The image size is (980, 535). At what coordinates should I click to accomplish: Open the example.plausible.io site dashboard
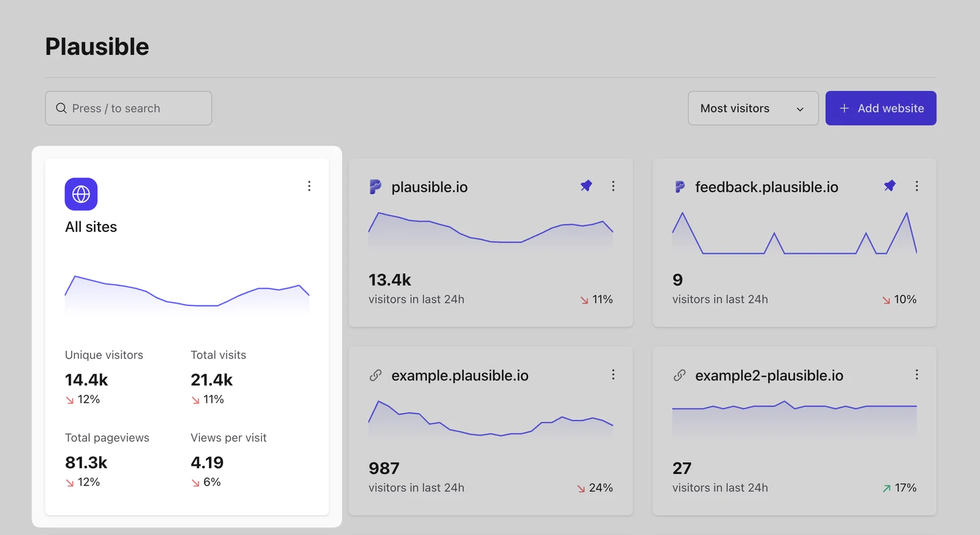tap(459, 375)
